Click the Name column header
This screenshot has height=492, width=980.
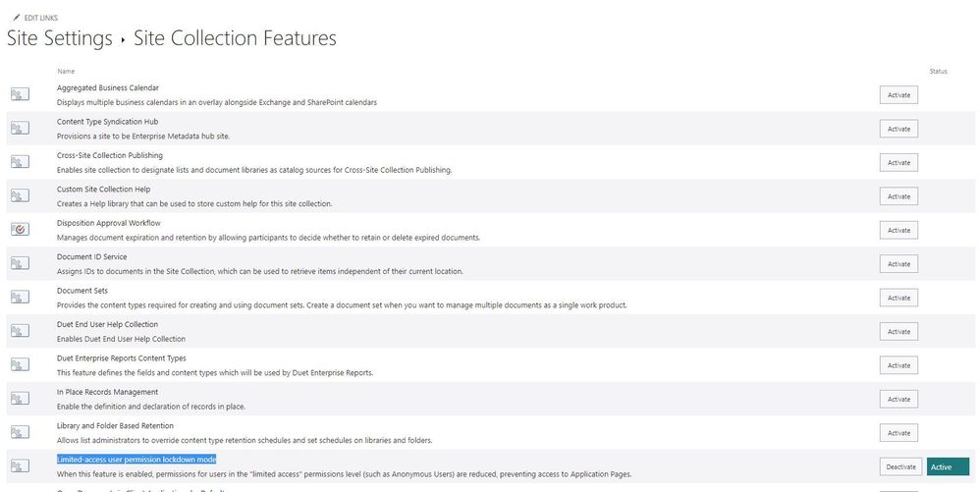click(66, 72)
